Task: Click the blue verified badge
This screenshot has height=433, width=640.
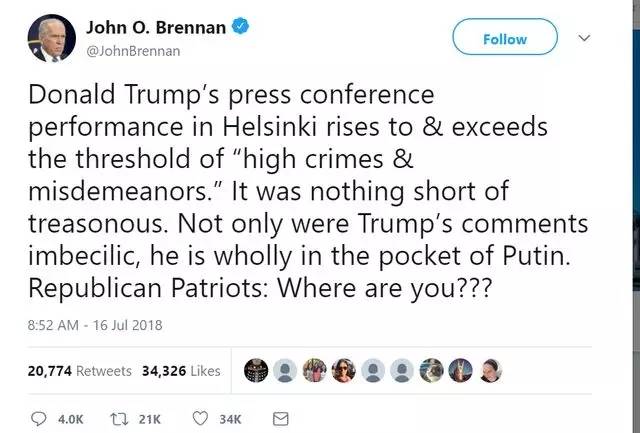Action: coord(238,27)
